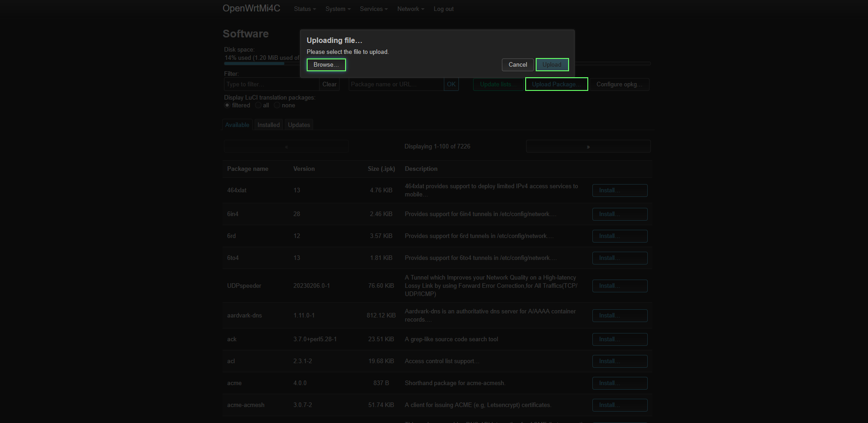The width and height of the screenshot is (868, 423).
Task: Install the ack package
Action: pos(620,339)
